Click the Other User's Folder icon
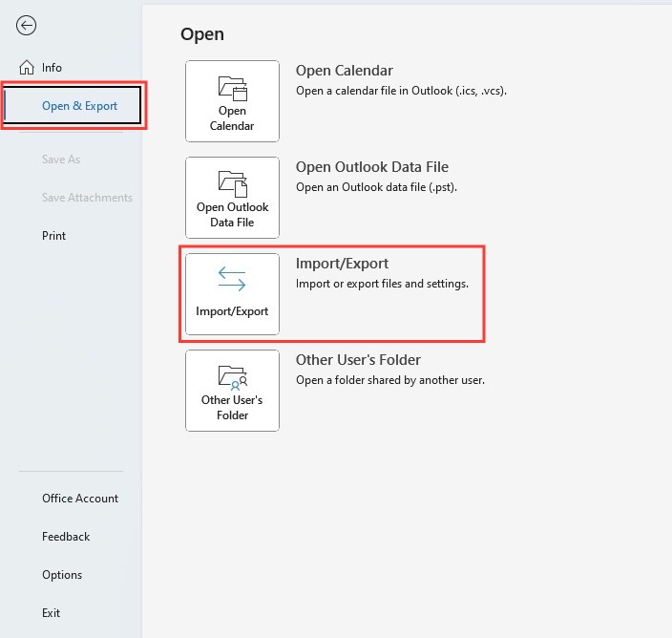Image resolution: width=672 pixels, height=638 pixels. (233, 377)
